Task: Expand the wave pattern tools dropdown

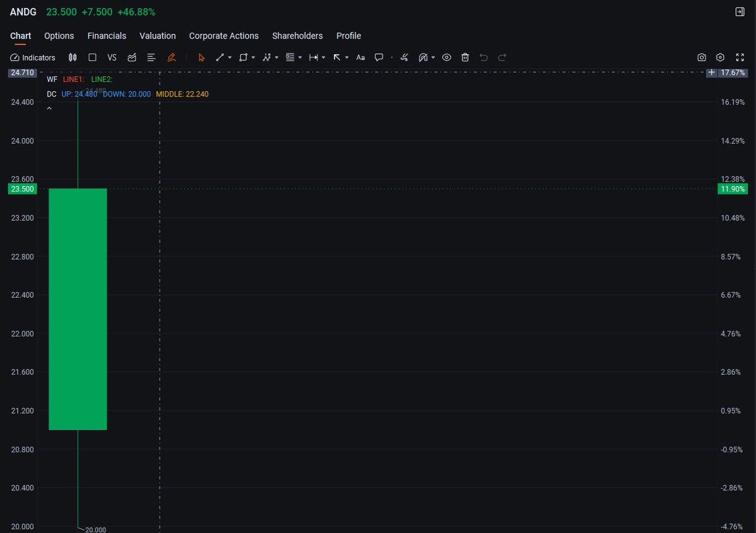Action: (277, 57)
